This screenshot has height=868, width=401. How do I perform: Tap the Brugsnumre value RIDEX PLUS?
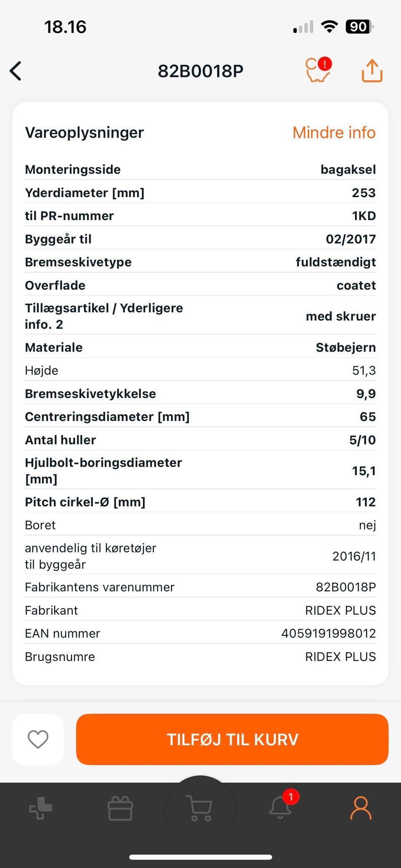click(340, 657)
